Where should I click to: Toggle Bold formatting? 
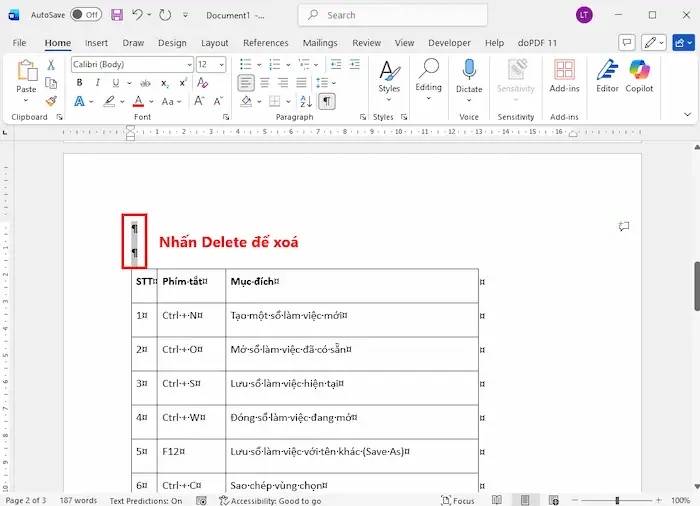[79, 83]
